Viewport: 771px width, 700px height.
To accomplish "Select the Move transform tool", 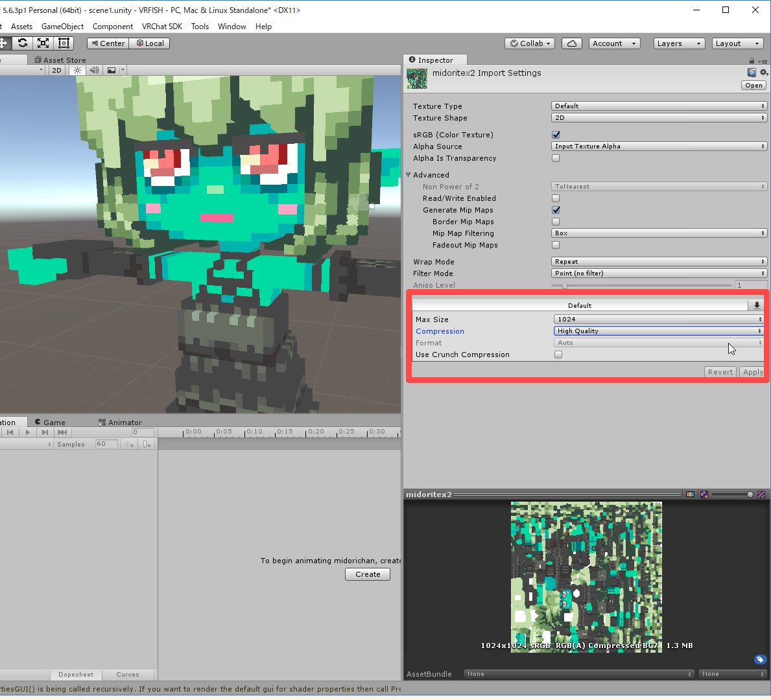I will pyautogui.click(x=4, y=43).
